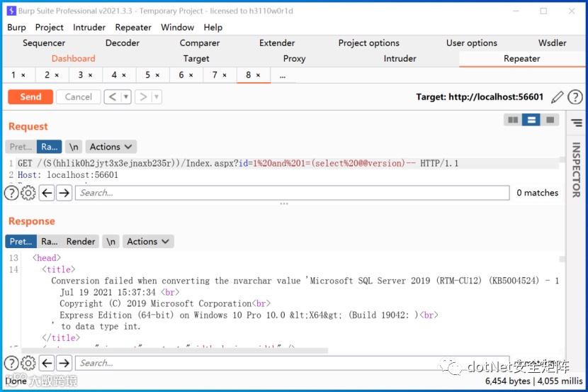Toggle request newline \n display

click(74, 147)
